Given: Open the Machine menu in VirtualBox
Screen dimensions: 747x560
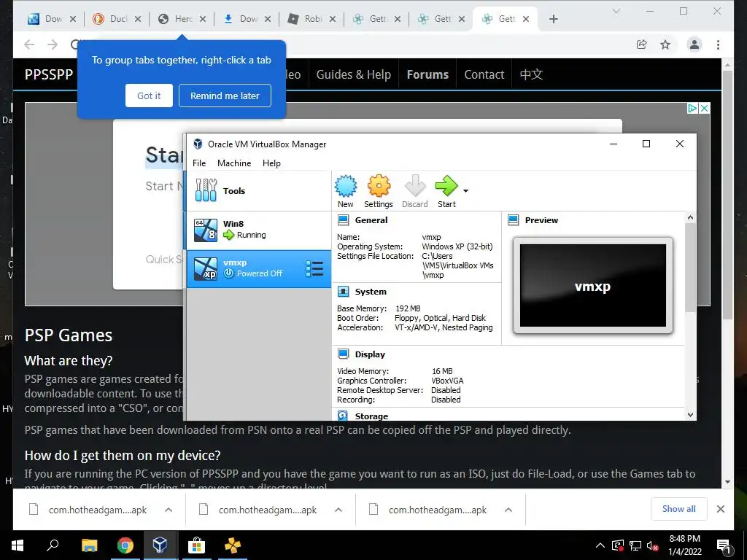Looking at the screenshot, I should point(234,163).
